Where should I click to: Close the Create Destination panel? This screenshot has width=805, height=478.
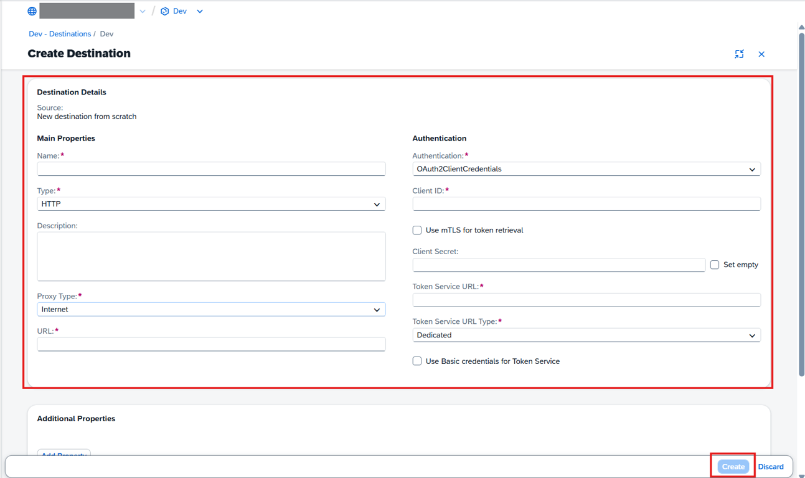[761, 54]
